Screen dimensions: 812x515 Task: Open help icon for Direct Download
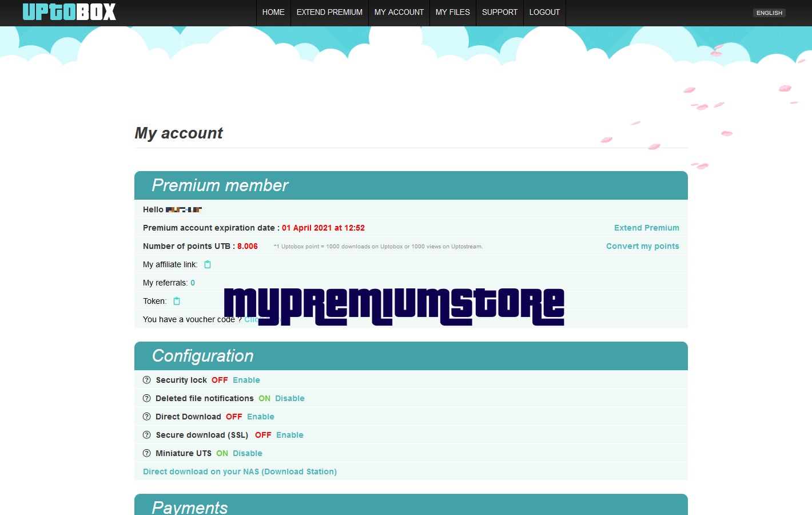(147, 417)
